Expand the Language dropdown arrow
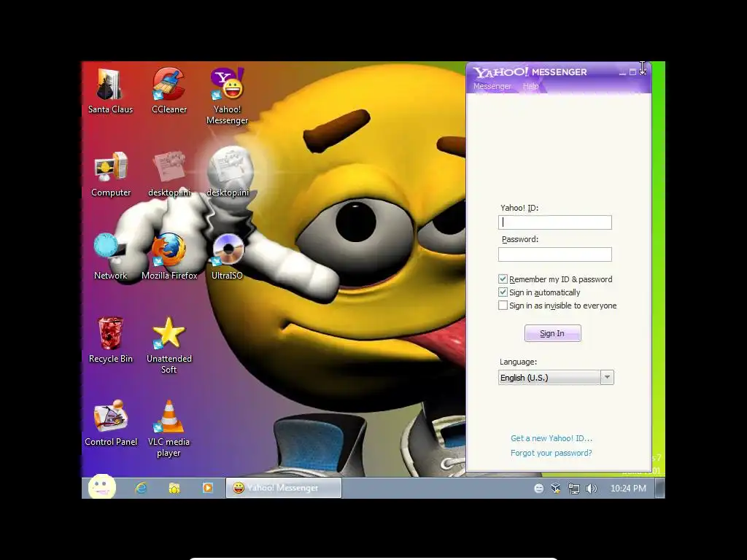Screen dimensions: 747x560 point(607,377)
